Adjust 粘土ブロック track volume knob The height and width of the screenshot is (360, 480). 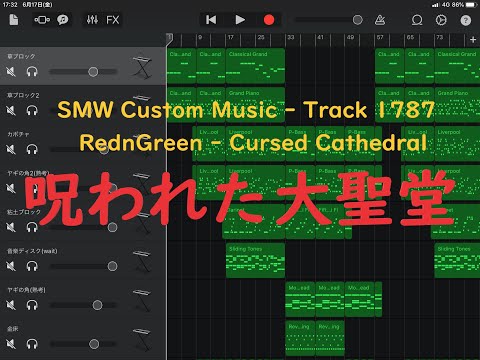[112, 227]
